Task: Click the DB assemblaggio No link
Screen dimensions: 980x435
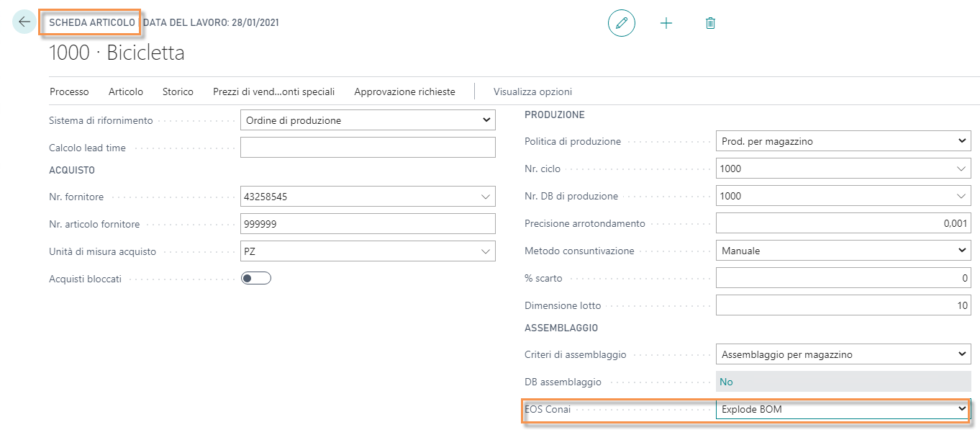Action: pyautogui.click(x=727, y=382)
